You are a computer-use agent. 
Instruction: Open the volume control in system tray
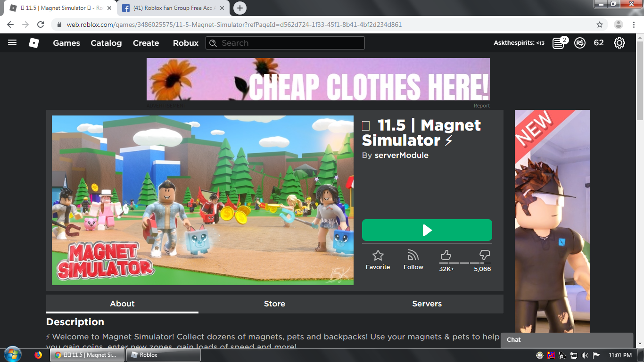(585, 355)
